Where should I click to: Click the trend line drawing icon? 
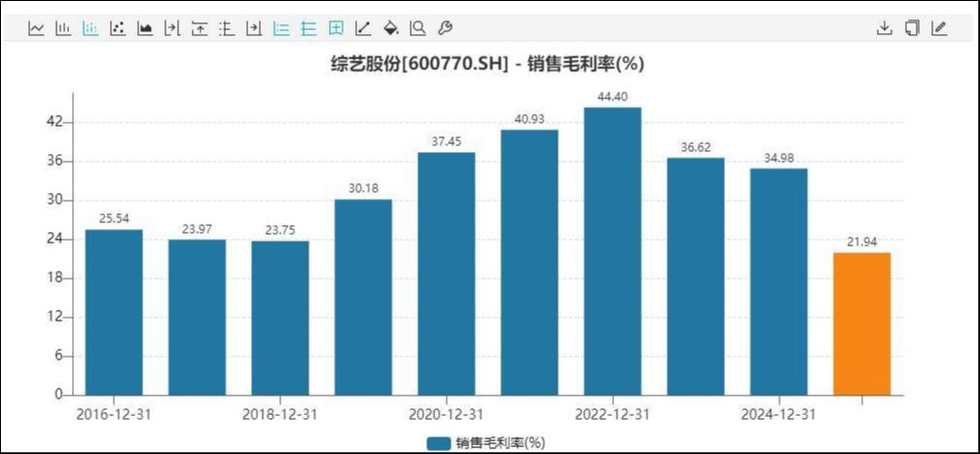pos(362,28)
